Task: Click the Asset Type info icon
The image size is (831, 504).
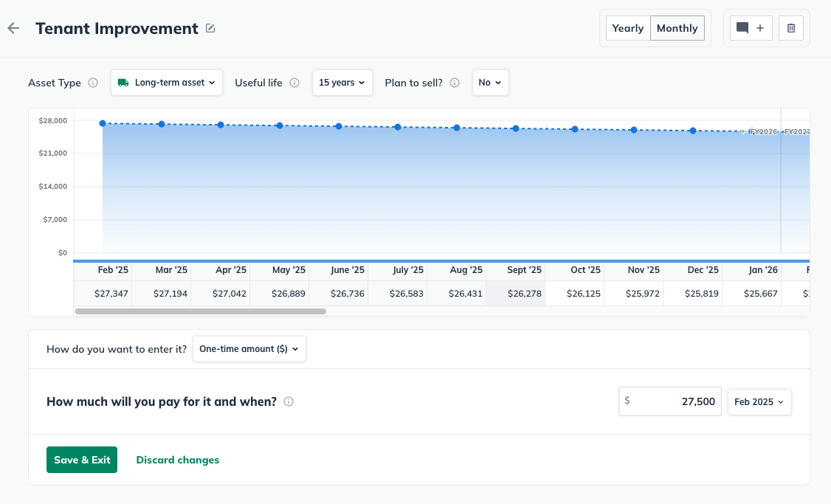Action: (93, 83)
